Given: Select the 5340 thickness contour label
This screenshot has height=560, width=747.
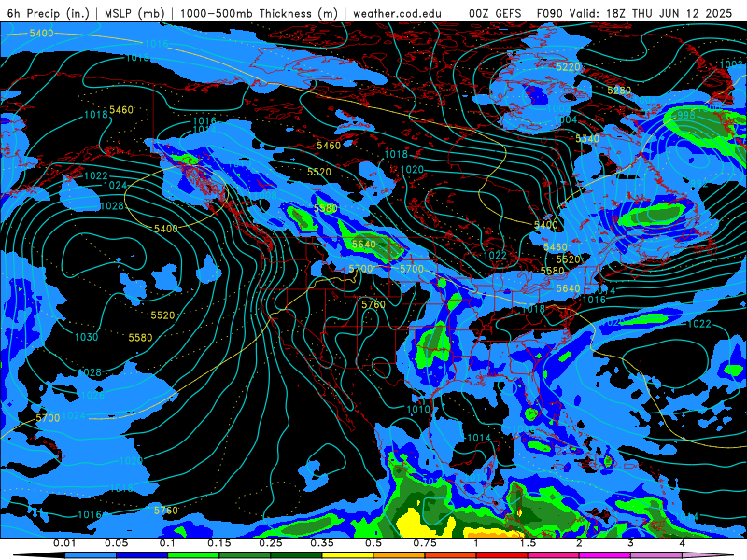Looking at the screenshot, I should [x=587, y=138].
